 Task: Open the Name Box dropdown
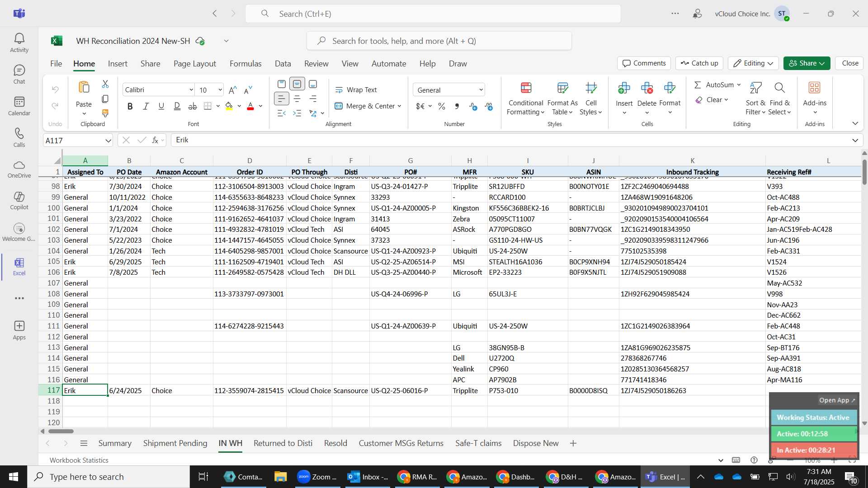point(108,141)
